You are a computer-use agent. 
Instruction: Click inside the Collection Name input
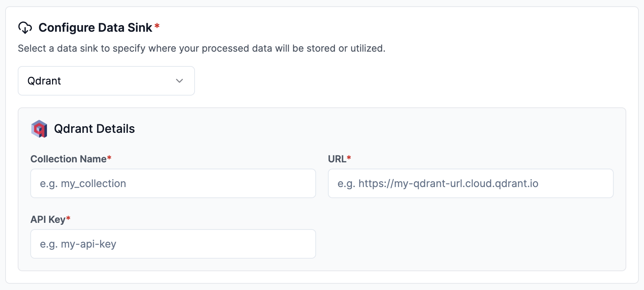click(173, 183)
